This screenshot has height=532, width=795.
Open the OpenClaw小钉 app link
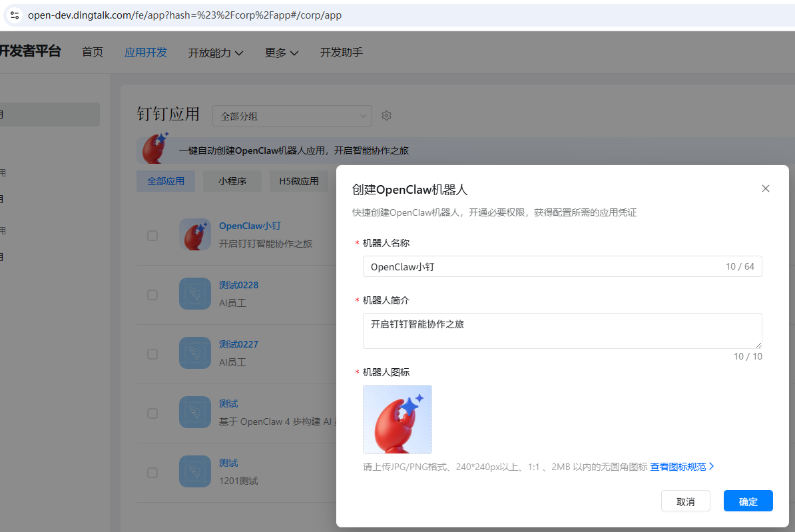pos(250,226)
